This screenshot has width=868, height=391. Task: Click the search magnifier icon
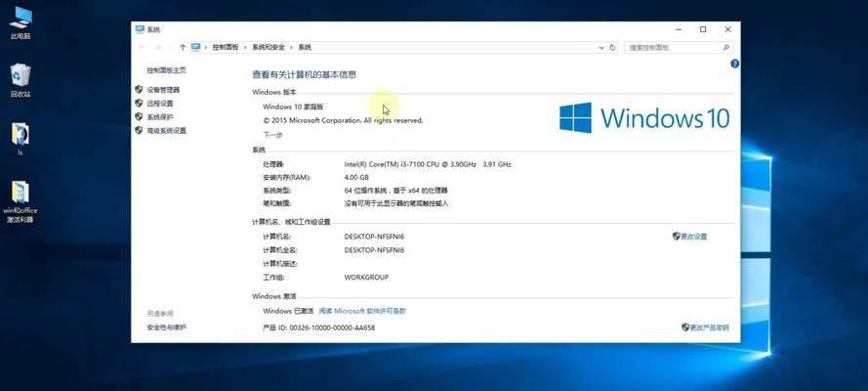726,48
